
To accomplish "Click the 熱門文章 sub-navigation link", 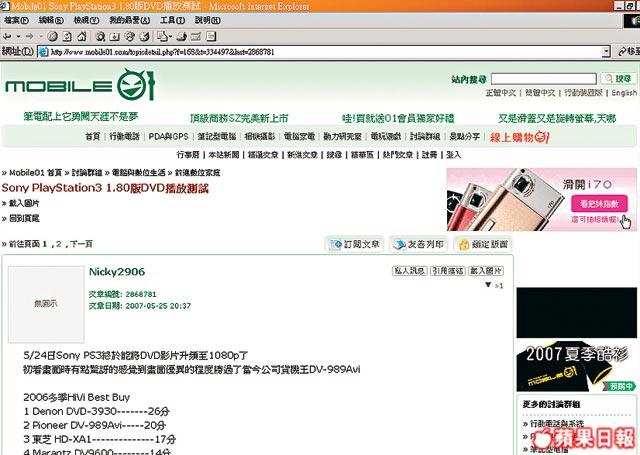I will tap(398, 155).
